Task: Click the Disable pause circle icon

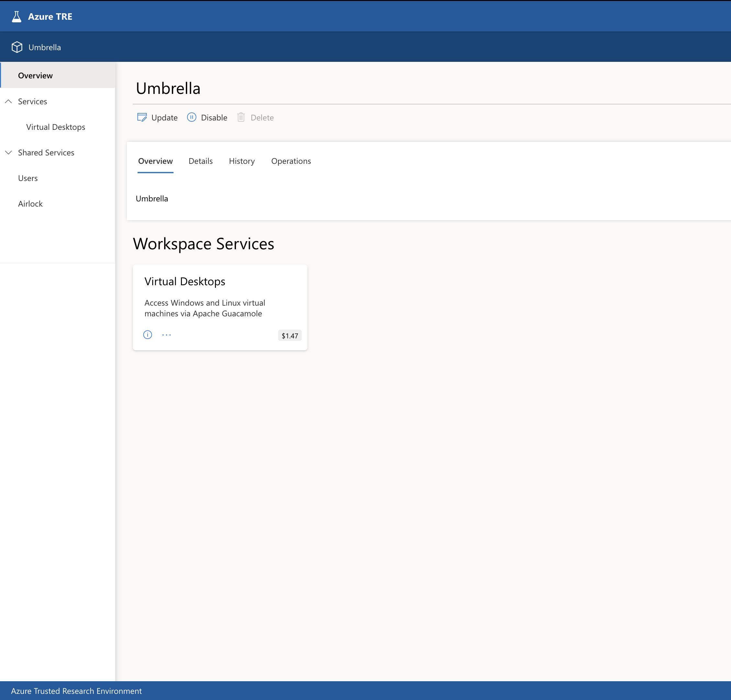Action: 191,118
